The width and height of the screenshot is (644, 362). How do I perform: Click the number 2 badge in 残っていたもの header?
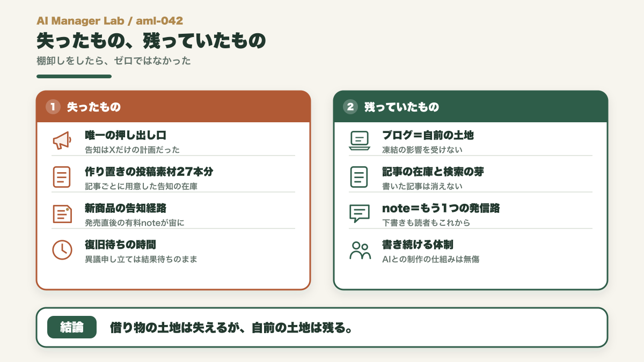[350, 107]
